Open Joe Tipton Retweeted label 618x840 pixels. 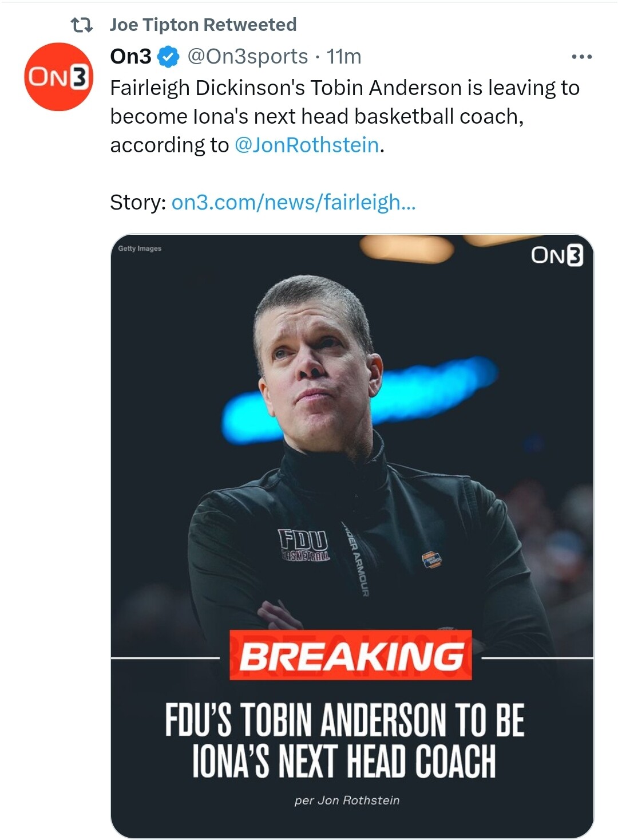(x=203, y=25)
